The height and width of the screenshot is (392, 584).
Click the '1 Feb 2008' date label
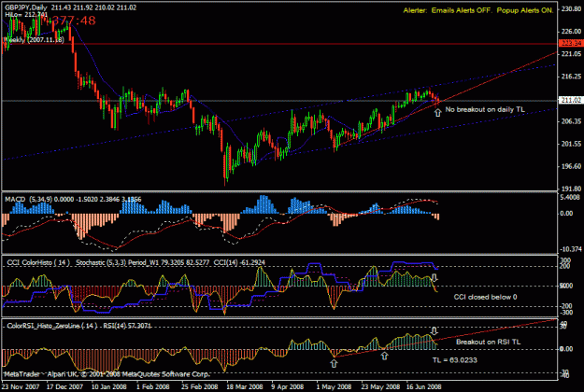coord(153,386)
